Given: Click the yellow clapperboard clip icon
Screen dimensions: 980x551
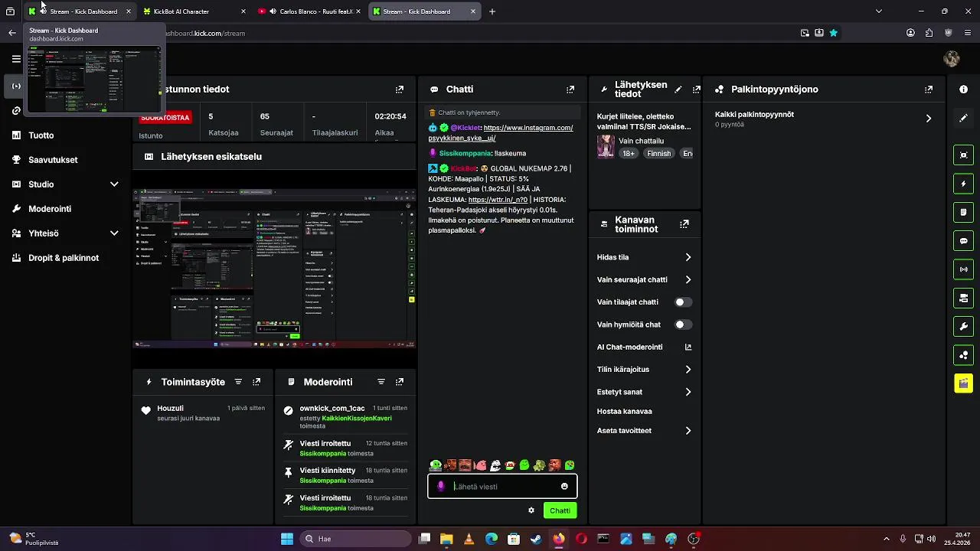Looking at the screenshot, I should (963, 383).
